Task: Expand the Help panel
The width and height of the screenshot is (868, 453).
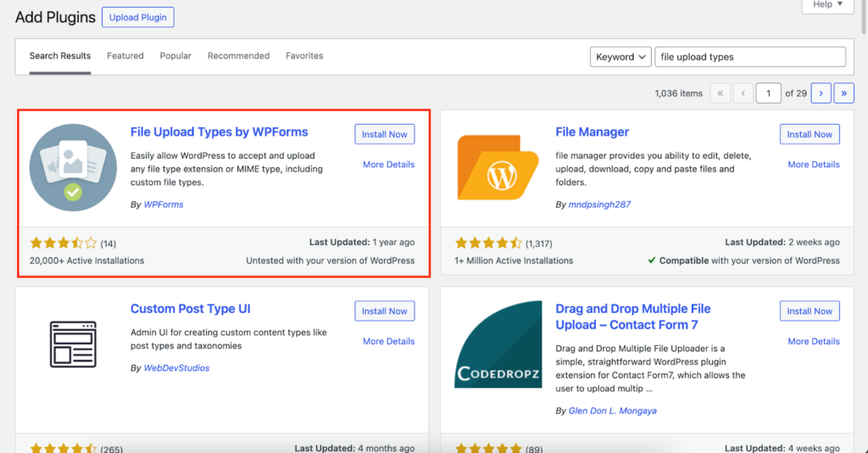Action: click(827, 5)
